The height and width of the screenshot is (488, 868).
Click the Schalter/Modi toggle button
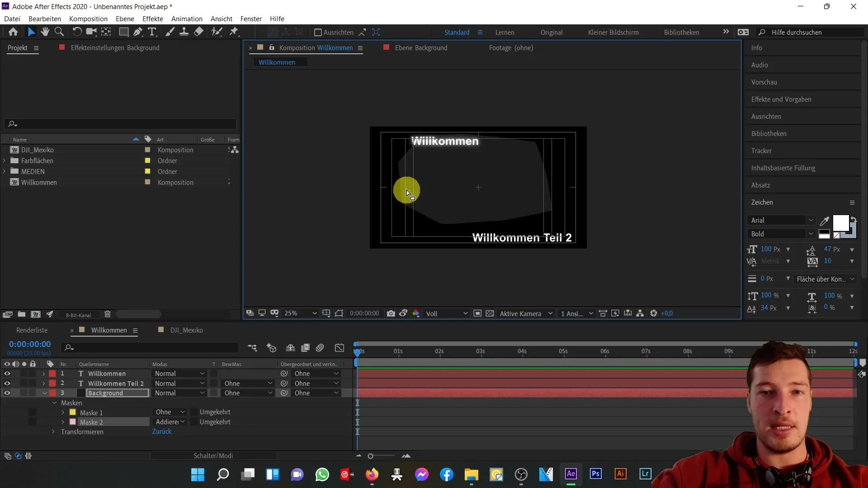(x=213, y=455)
